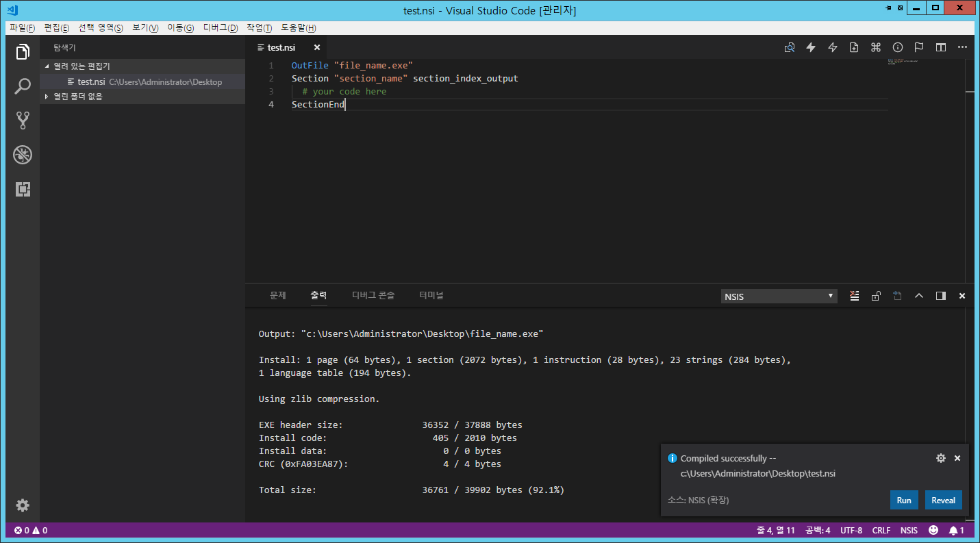Viewport: 980px width, 543px height.
Task: Click the 'EXE header size:' output line
Action: pyautogui.click(x=390, y=425)
